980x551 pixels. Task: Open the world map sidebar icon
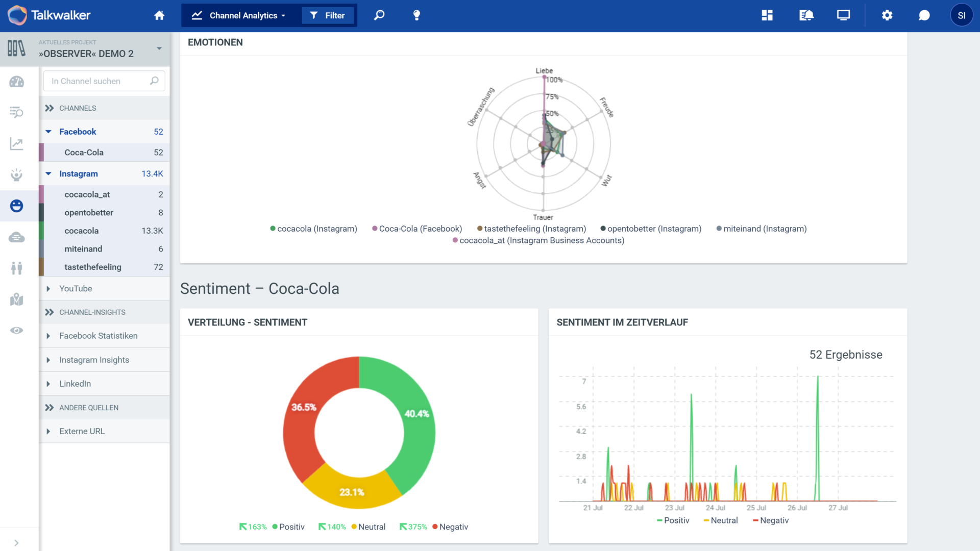(17, 299)
